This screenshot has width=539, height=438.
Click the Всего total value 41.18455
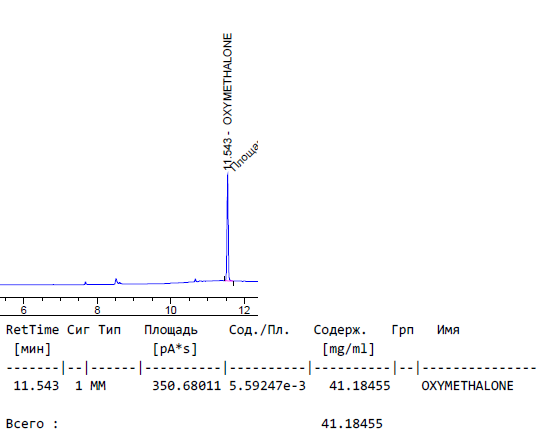click(x=352, y=424)
